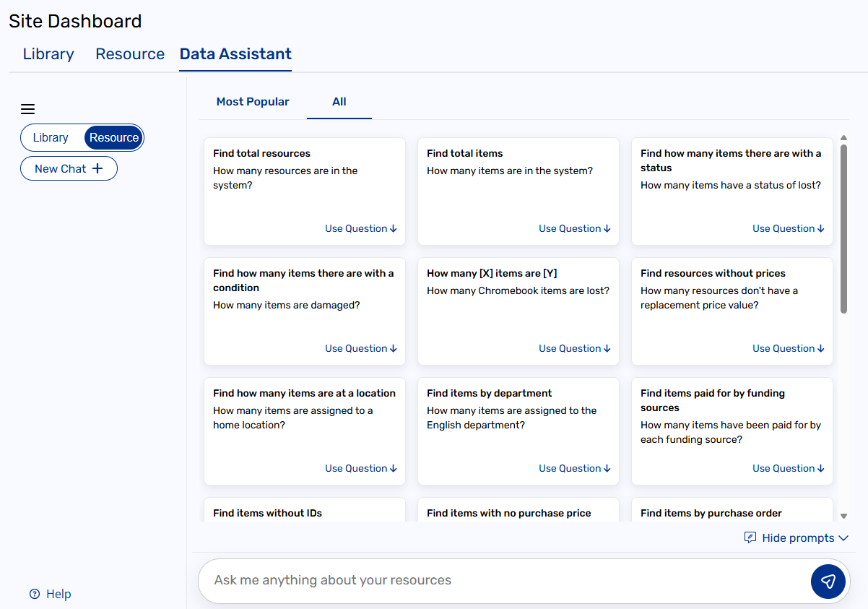Use Question for Find total resources
868x609 pixels.
pyautogui.click(x=361, y=228)
